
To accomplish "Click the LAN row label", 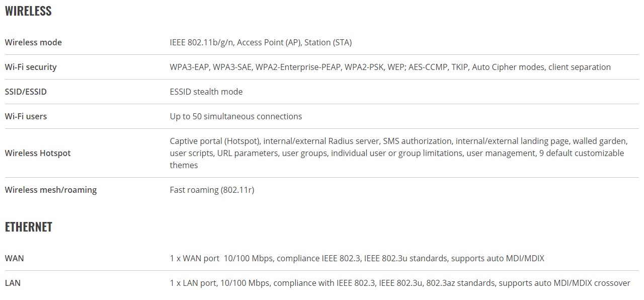I will pyautogui.click(x=13, y=283).
